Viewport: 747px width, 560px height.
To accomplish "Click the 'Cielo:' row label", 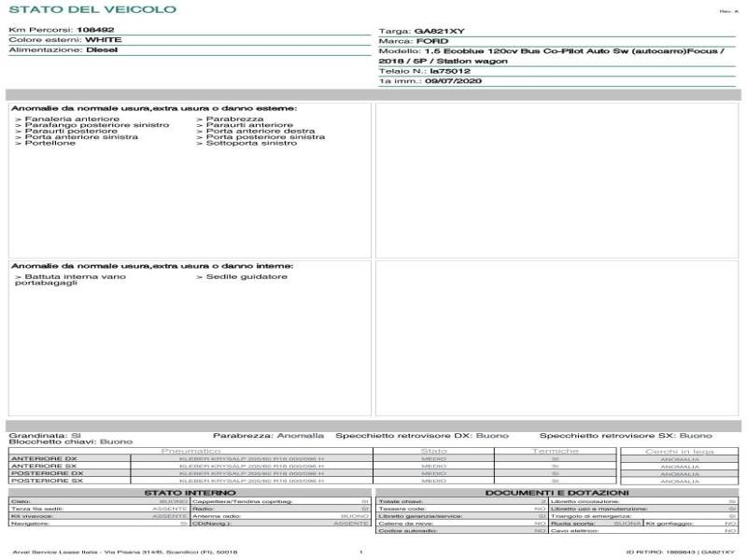I will pyautogui.click(x=21, y=501).
